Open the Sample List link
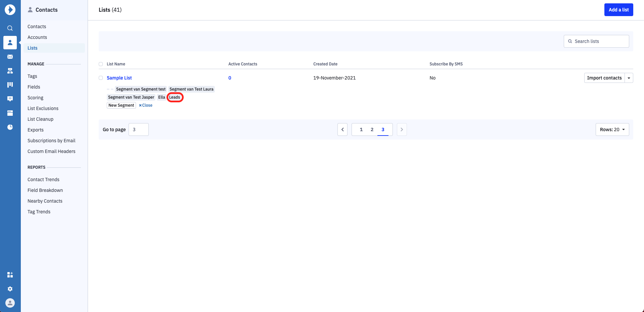644x312 pixels. (119, 78)
